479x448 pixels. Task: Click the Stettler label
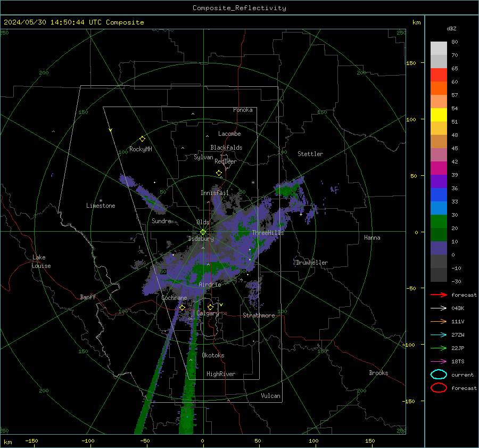click(310, 154)
